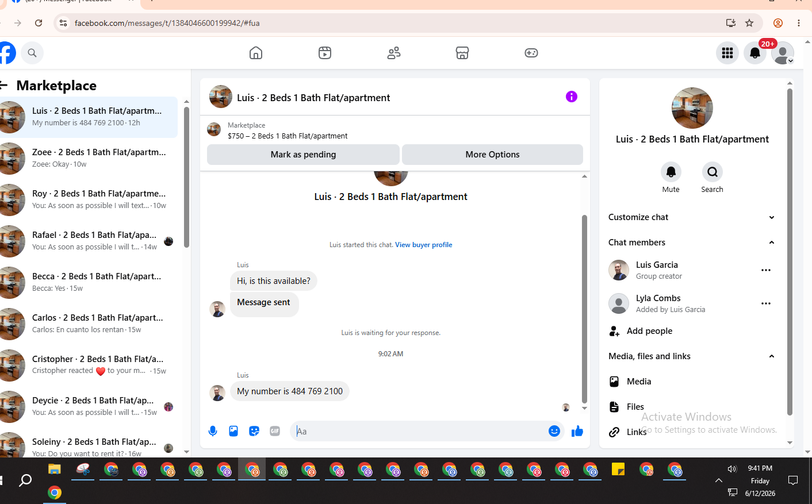Open Windows taskbar search
This screenshot has height=504, width=812.
[25, 480]
